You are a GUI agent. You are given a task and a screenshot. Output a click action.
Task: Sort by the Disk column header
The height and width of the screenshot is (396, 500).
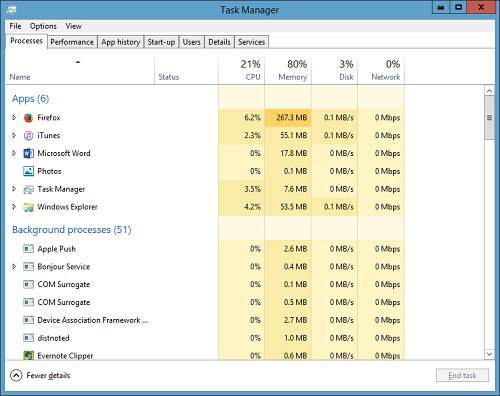point(334,71)
